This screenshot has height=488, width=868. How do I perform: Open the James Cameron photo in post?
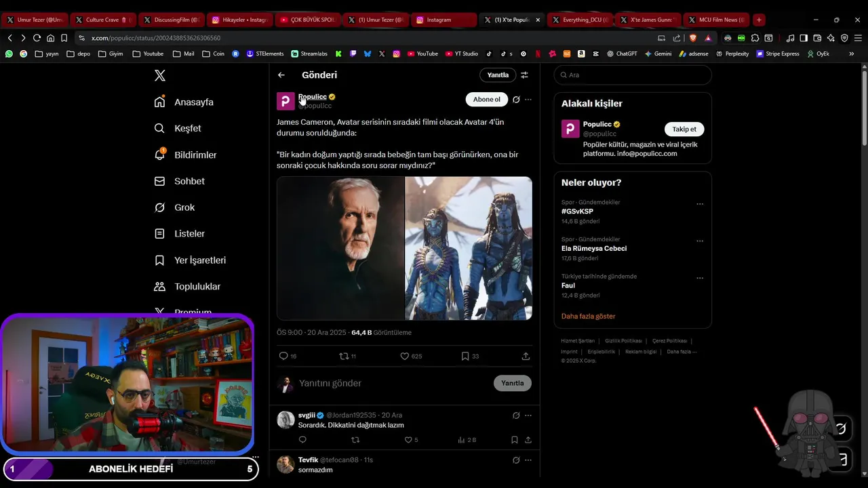pyautogui.click(x=340, y=248)
